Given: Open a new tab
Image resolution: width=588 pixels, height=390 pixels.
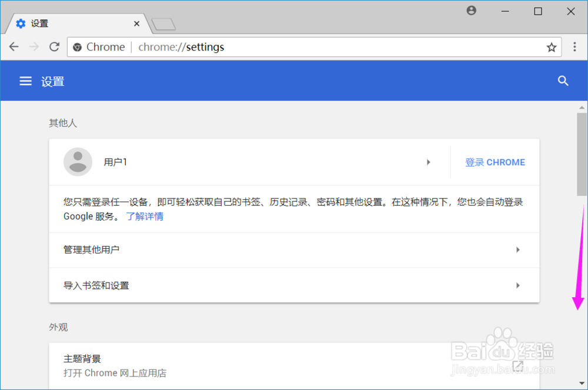Looking at the screenshot, I should (x=163, y=24).
